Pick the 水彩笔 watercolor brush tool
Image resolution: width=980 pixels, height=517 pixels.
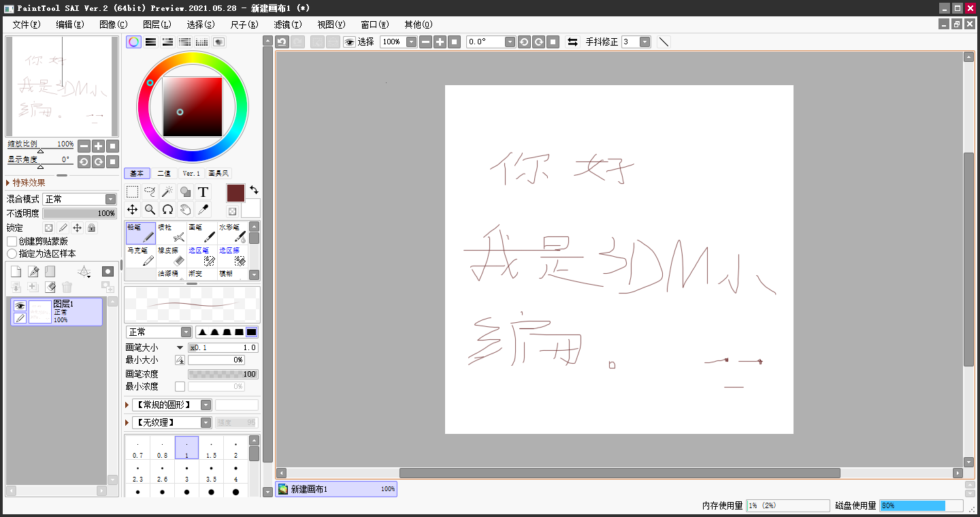point(232,233)
